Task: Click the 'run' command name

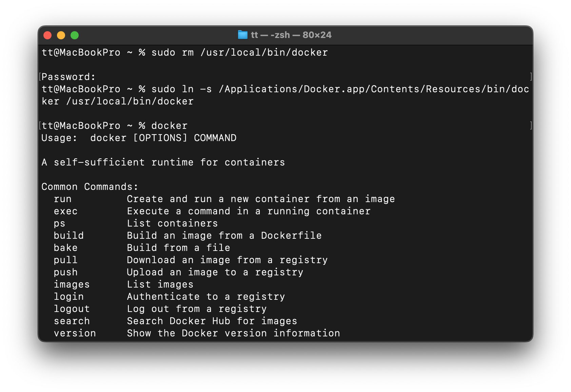Action: pyautogui.click(x=63, y=199)
